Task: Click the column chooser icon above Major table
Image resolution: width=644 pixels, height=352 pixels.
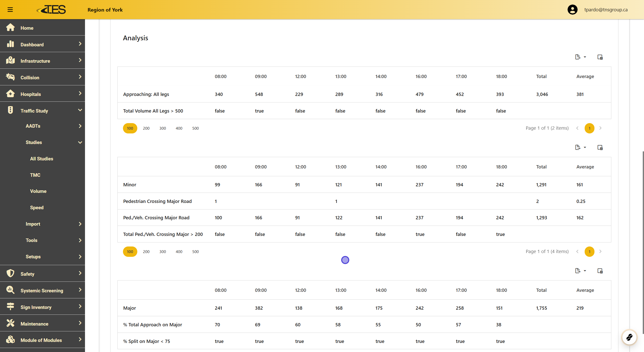Action: tap(600, 271)
